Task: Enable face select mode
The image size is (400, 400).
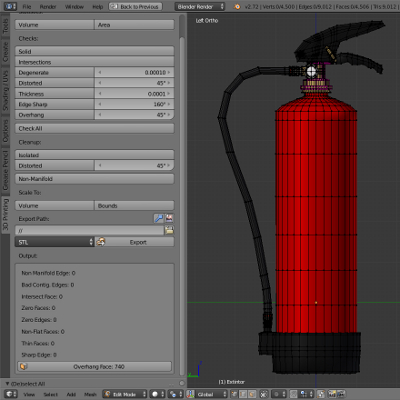Action: coord(251,394)
